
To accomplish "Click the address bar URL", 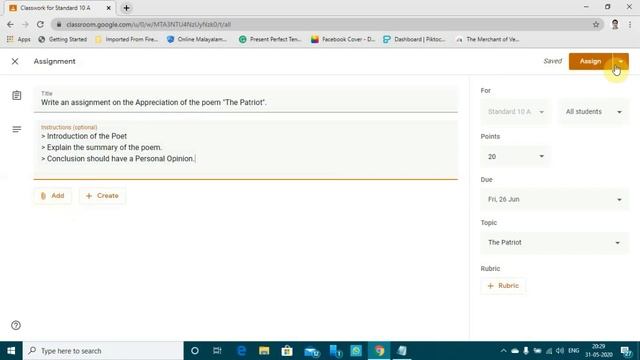I will [x=149, y=24].
